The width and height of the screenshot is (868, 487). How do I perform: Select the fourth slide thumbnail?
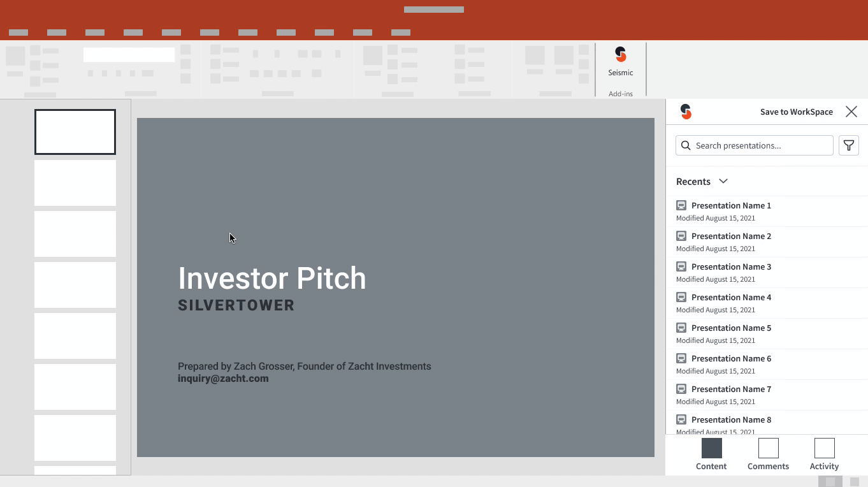(75, 285)
